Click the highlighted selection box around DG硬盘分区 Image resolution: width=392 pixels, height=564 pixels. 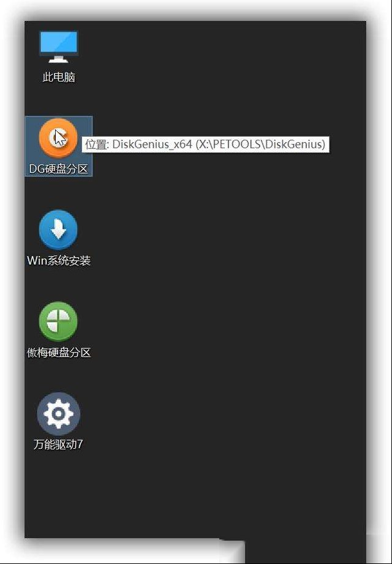click(x=59, y=147)
